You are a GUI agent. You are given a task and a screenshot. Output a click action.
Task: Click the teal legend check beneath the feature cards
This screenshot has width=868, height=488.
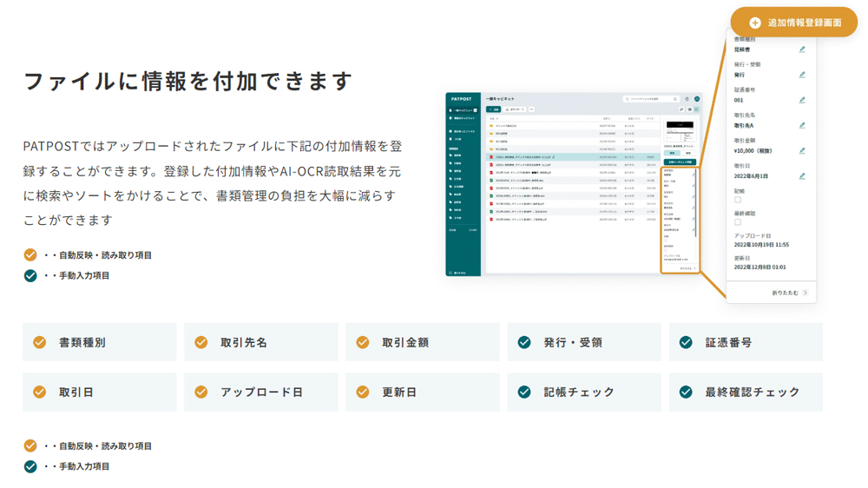tap(30, 465)
